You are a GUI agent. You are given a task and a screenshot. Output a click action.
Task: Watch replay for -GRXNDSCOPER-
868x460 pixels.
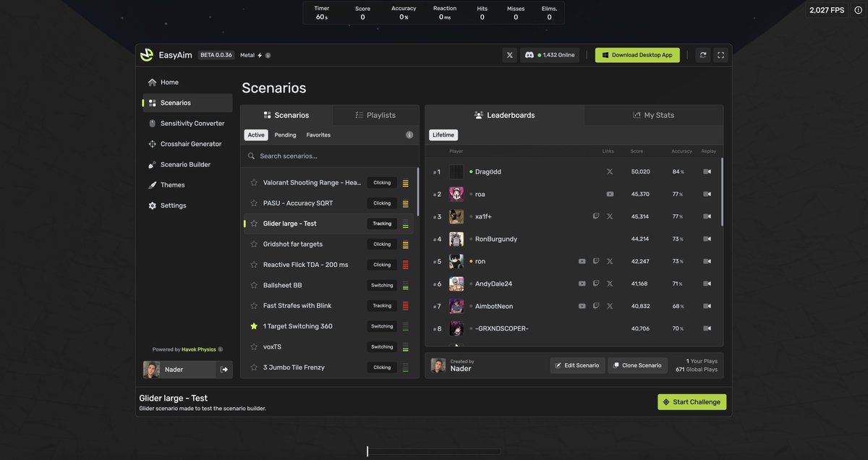point(707,328)
